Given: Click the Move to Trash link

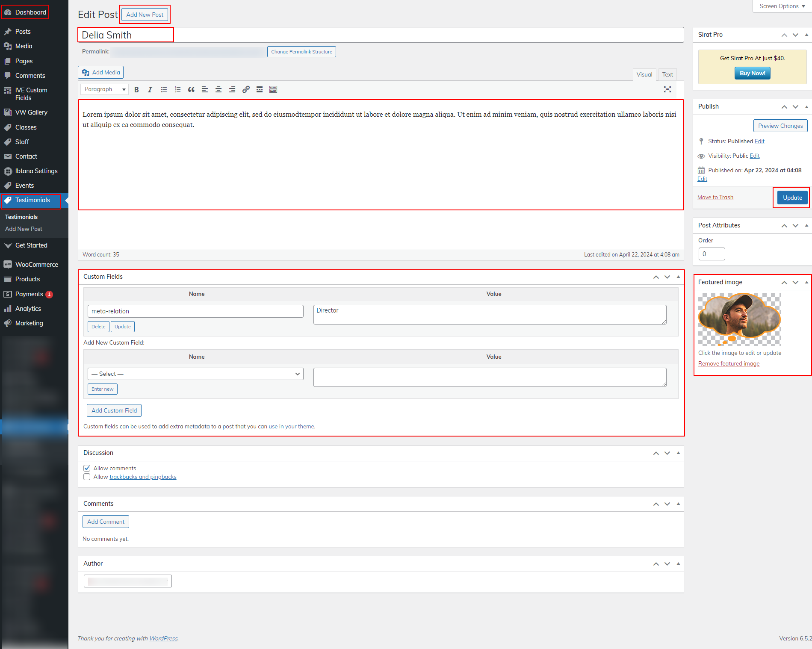Looking at the screenshot, I should pos(715,197).
